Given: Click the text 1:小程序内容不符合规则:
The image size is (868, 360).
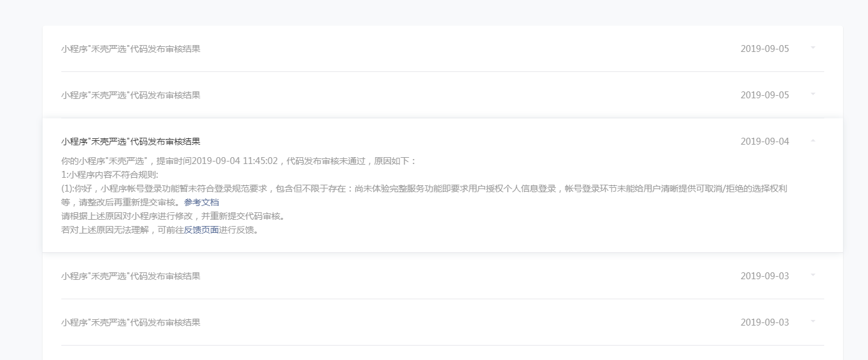Looking at the screenshot, I should tap(110, 175).
